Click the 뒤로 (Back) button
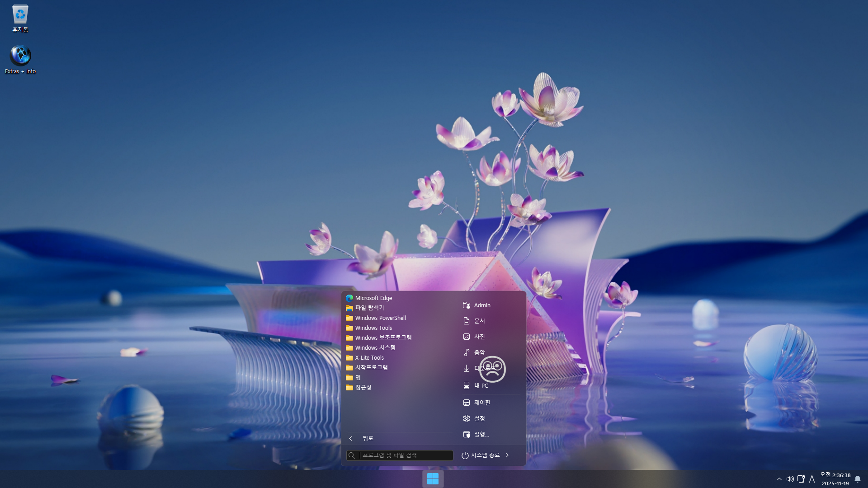 (x=367, y=438)
